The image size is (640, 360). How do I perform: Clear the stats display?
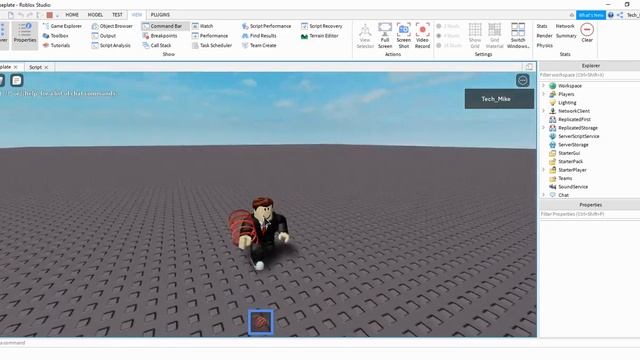587,33
